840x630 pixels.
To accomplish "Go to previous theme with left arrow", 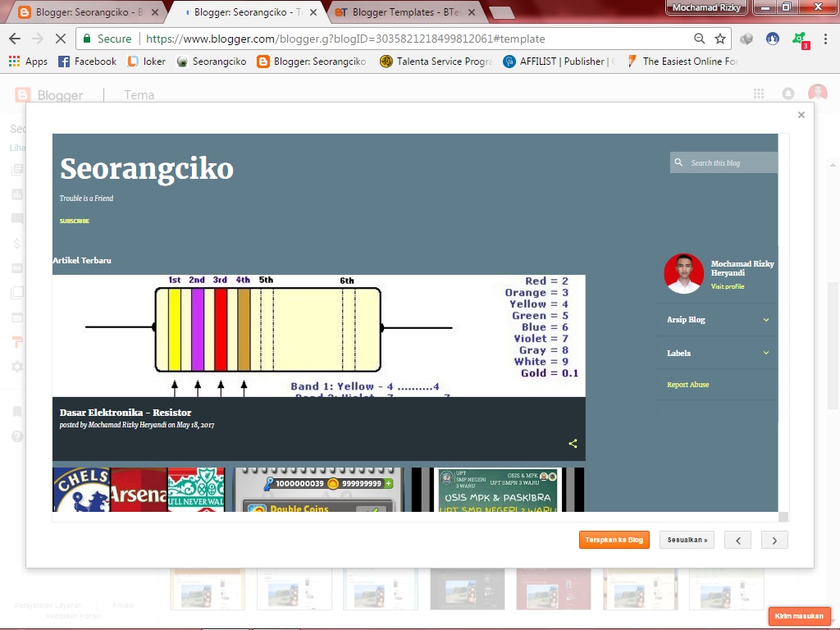I will (x=737, y=540).
